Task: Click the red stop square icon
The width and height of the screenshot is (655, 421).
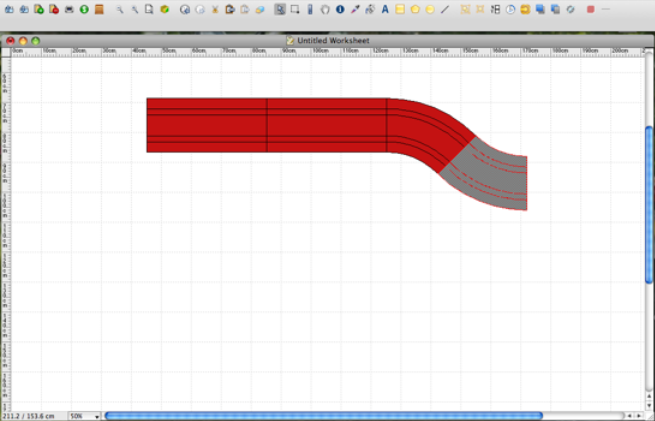Action: tap(590, 9)
